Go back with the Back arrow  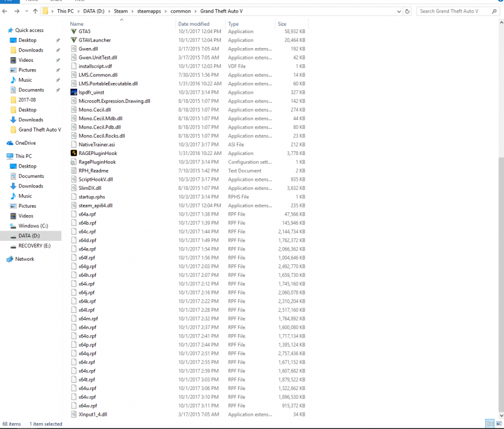pos(5,11)
